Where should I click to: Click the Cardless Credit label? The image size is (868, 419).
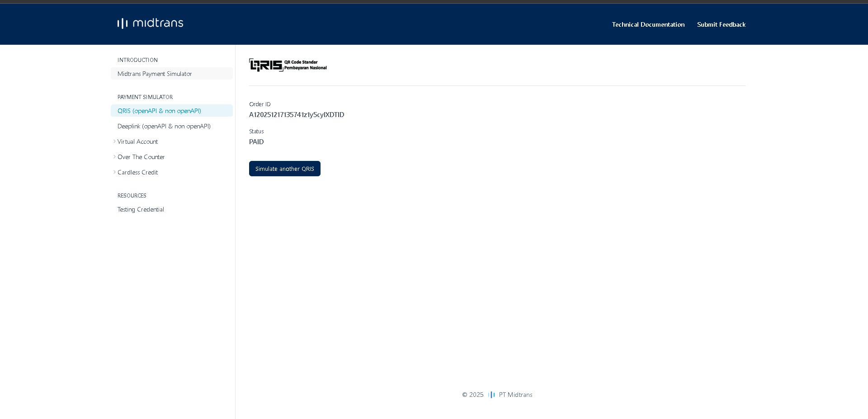137,172
